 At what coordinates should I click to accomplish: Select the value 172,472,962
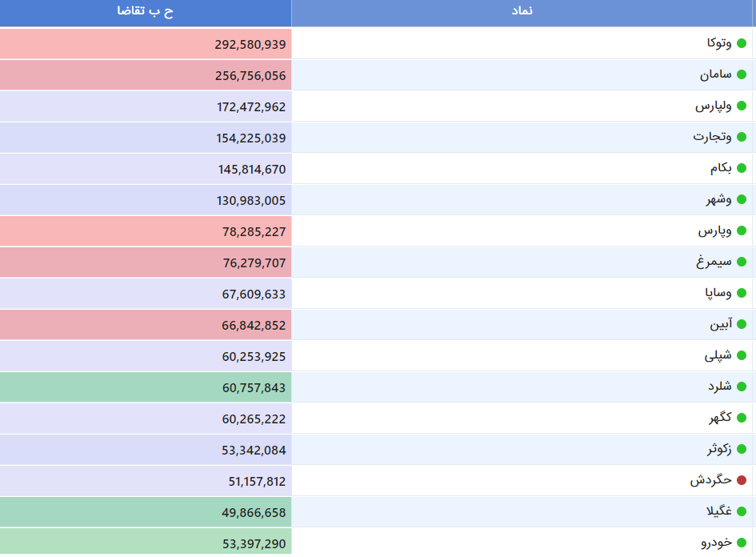251,107
